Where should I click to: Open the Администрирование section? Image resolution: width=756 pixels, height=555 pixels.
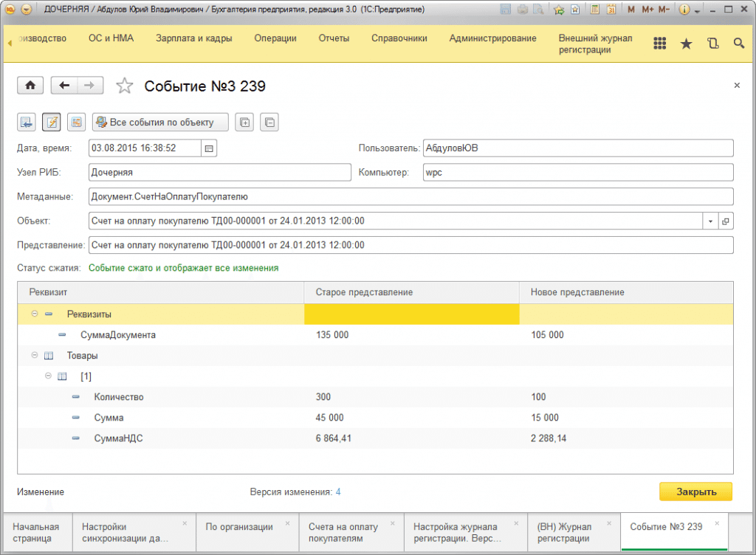[x=492, y=38]
